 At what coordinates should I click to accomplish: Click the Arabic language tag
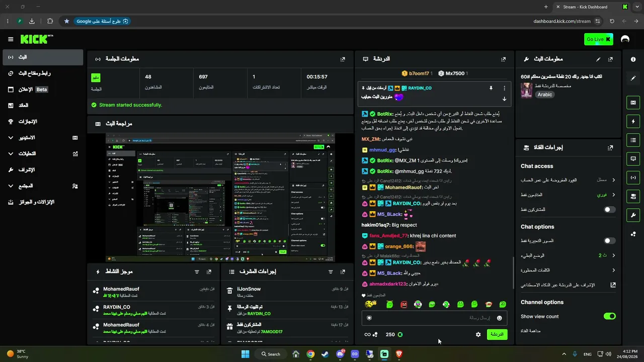pyautogui.click(x=545, y=95)
